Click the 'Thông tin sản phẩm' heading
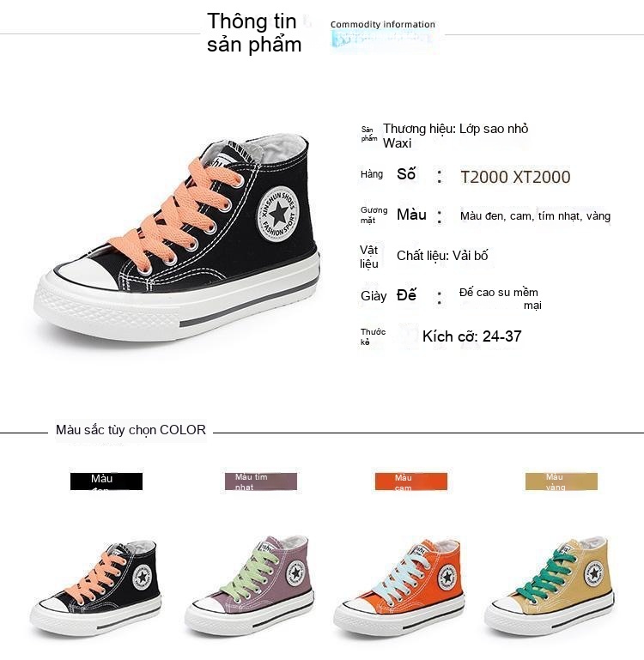This screenshot has height=660, width=644. pyautogui.click(x=254, y=33)
